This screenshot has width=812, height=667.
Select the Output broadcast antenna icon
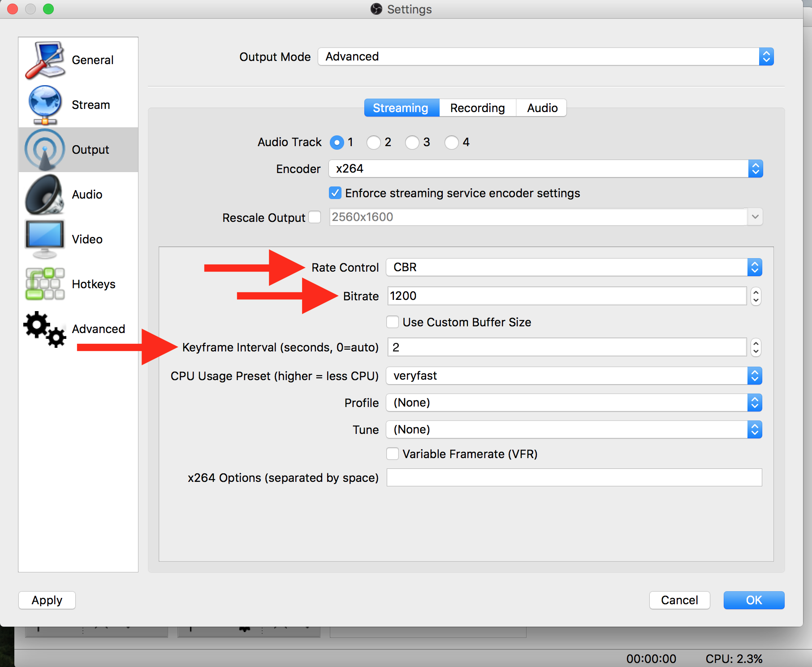pos(45,150)
